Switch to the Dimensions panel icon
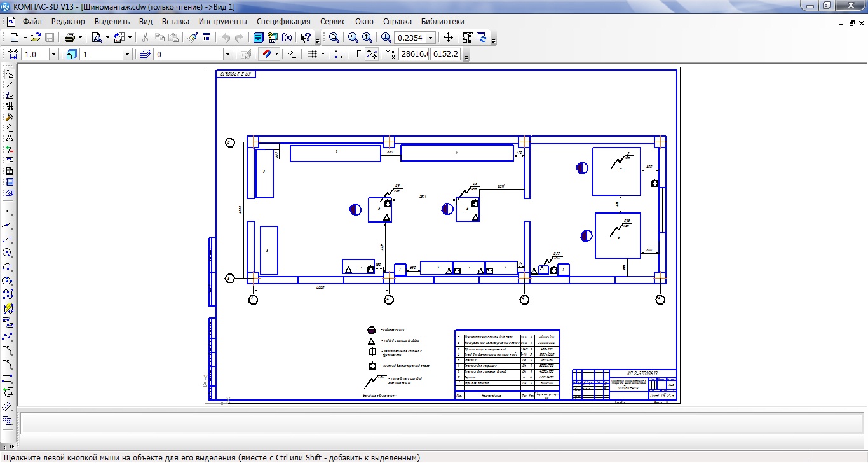This screenshot has width=868, height=463. pos(9,84)
